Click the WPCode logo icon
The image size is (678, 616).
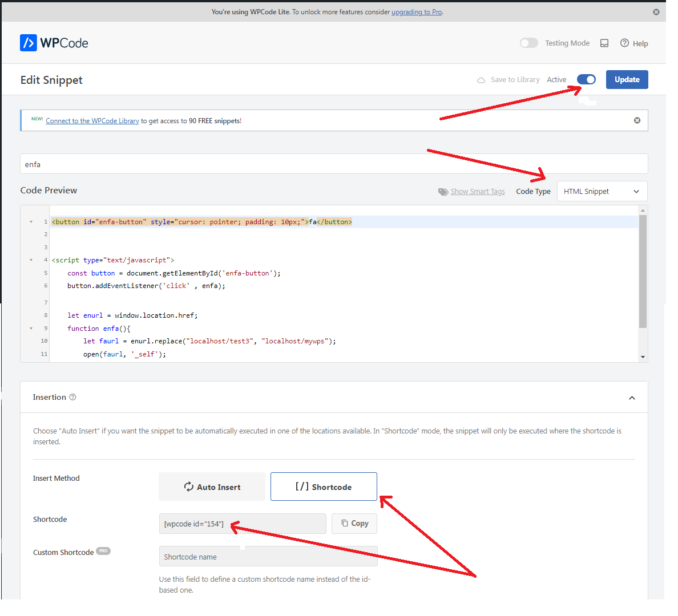(x=29, y=43)
